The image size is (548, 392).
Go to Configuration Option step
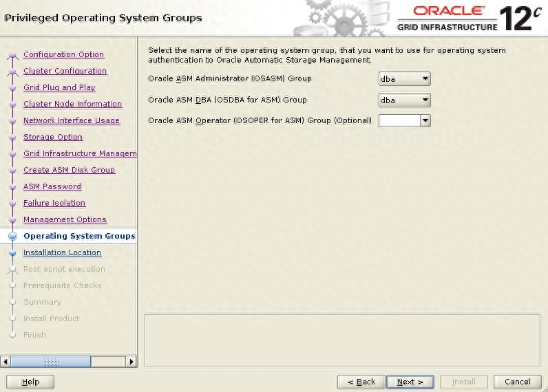63,54
